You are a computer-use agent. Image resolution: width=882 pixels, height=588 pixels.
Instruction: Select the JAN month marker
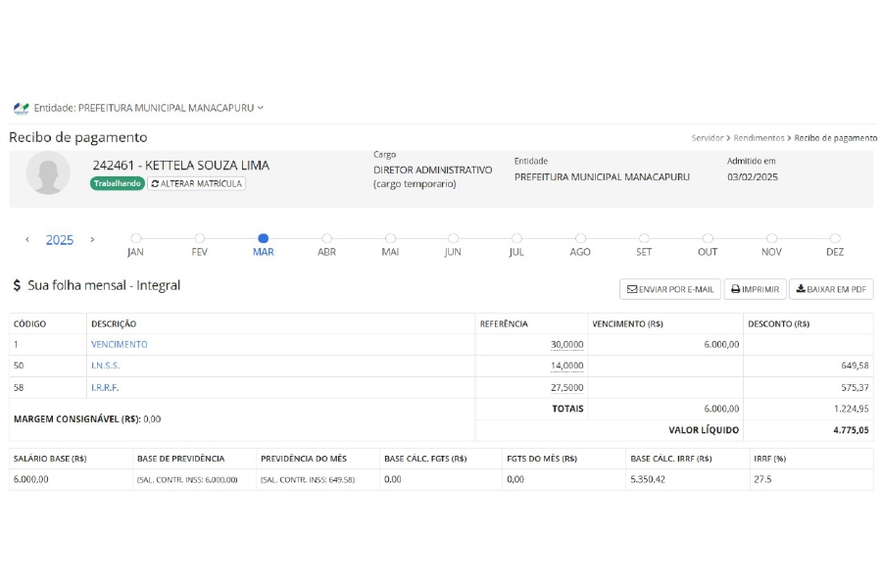point(136,238)
